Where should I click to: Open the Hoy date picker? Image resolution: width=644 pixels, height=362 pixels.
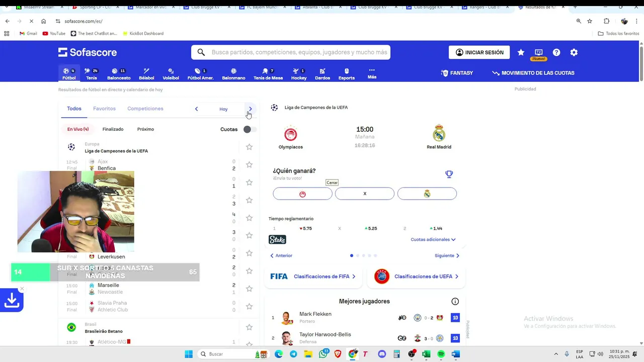point(223,109)
